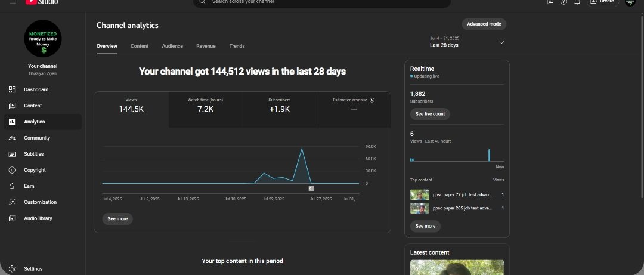Open the Settings gear icon
This screenshot has width=644, height=275.
coord(12,269)
